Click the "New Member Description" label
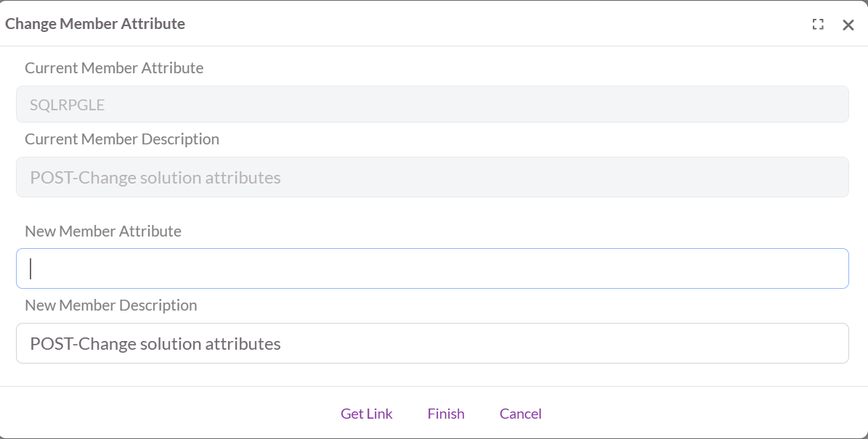This screenshot has height=439, width=868. (111, 305)
